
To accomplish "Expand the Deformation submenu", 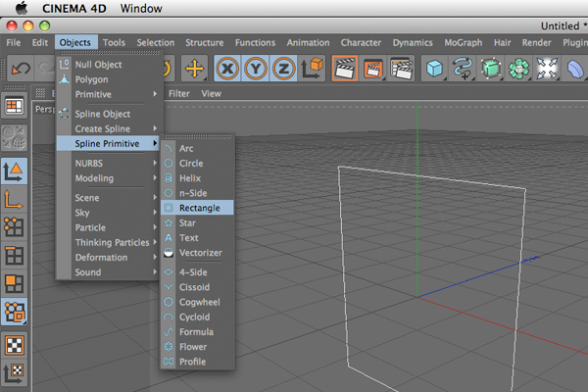I will [x=110, y=258].
